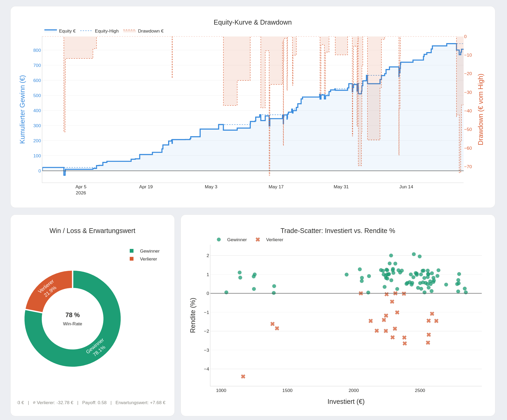Toggle the Equity € trace in the legend

[x=60, y=31]
